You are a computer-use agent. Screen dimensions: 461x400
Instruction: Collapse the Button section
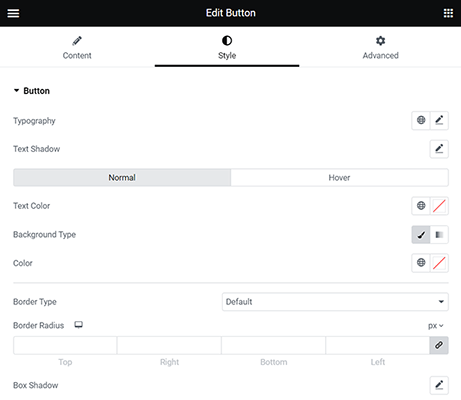coord(32,91)
